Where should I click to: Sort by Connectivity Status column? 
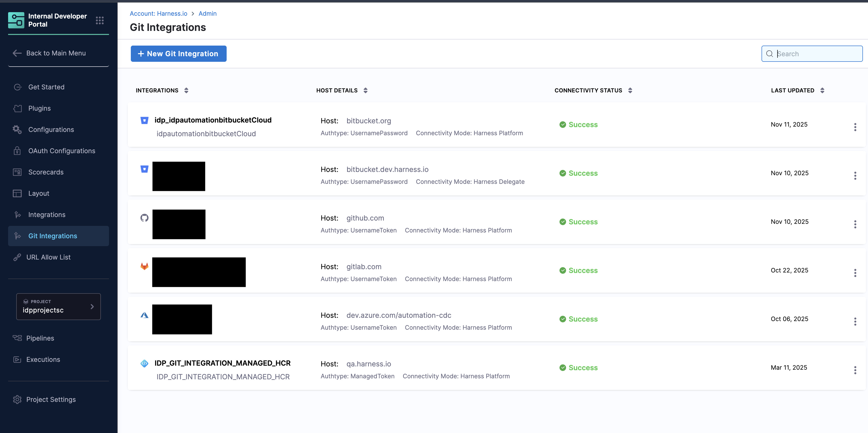(630, 90)
